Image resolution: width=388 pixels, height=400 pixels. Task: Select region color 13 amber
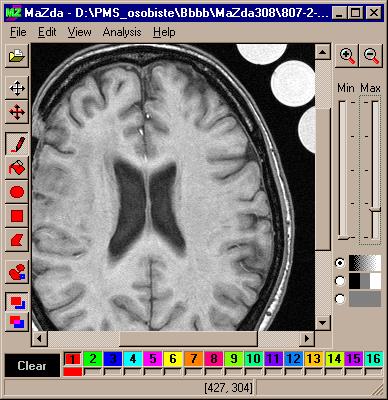pos(314,359)
